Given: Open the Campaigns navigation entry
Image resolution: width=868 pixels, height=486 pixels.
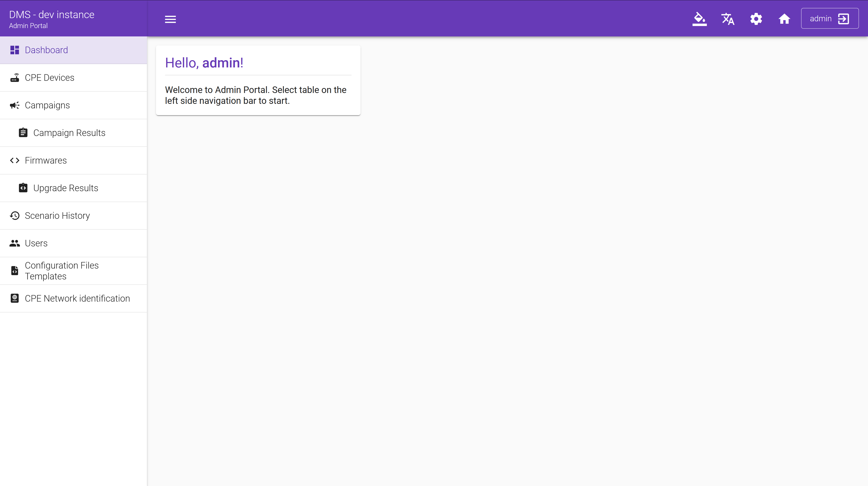Looking at the screenshot, I should pyautogui.click(x=47, y=105).
